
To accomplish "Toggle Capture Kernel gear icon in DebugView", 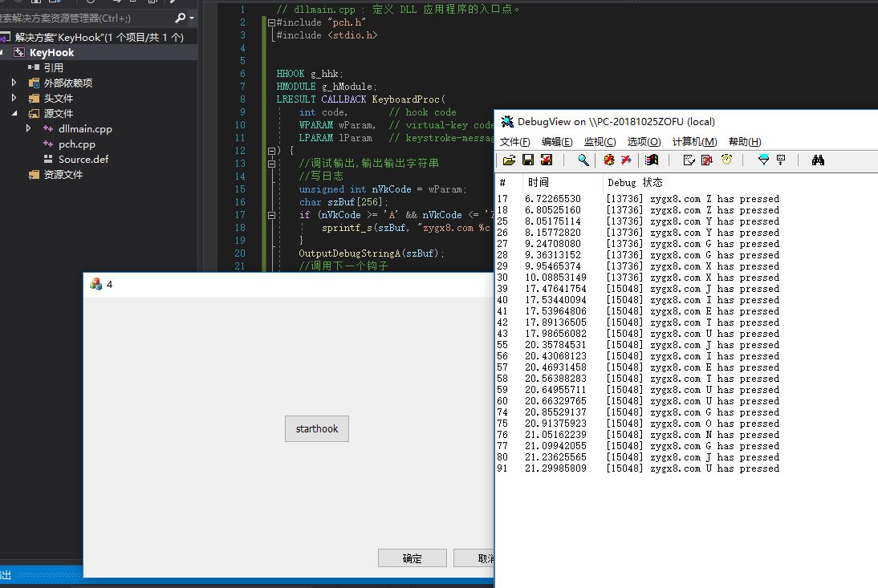I will pos(608,160).
